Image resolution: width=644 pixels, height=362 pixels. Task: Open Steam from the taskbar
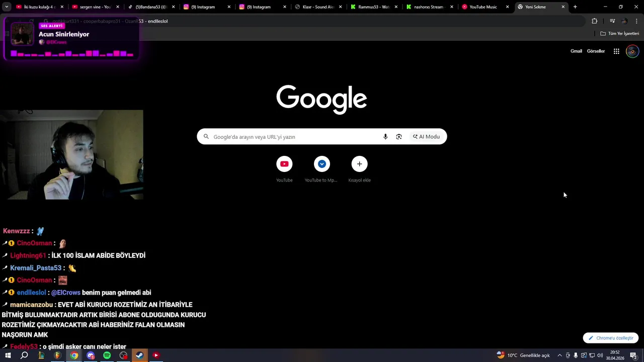(139, 355)
